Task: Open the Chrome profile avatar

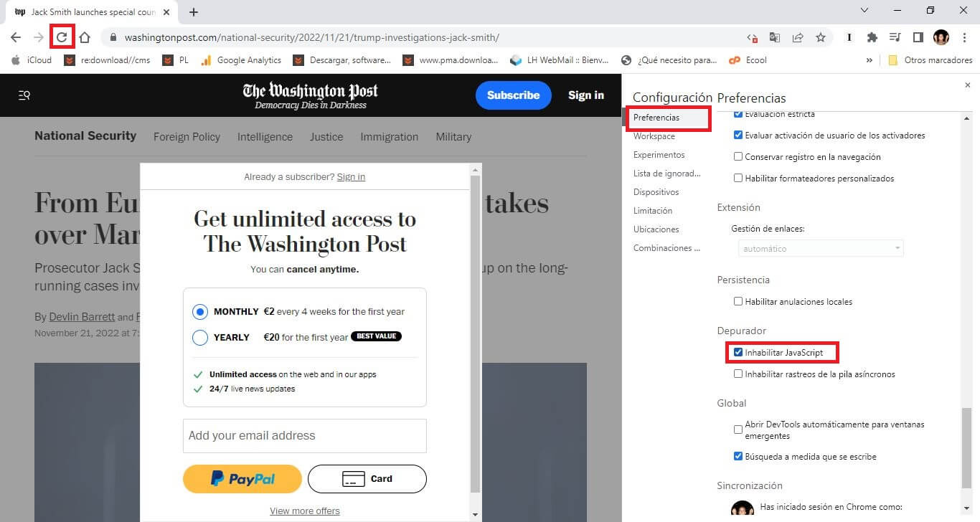Action: 941,37
